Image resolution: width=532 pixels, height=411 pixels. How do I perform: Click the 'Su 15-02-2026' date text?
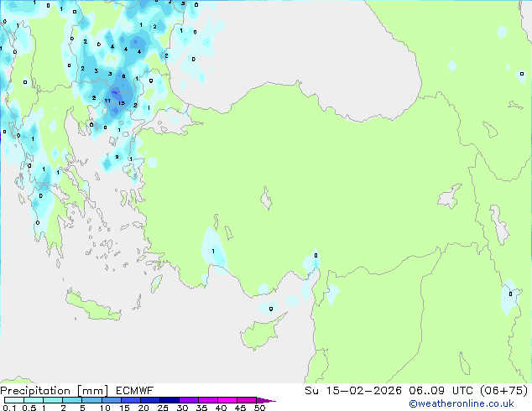point(353,390)
